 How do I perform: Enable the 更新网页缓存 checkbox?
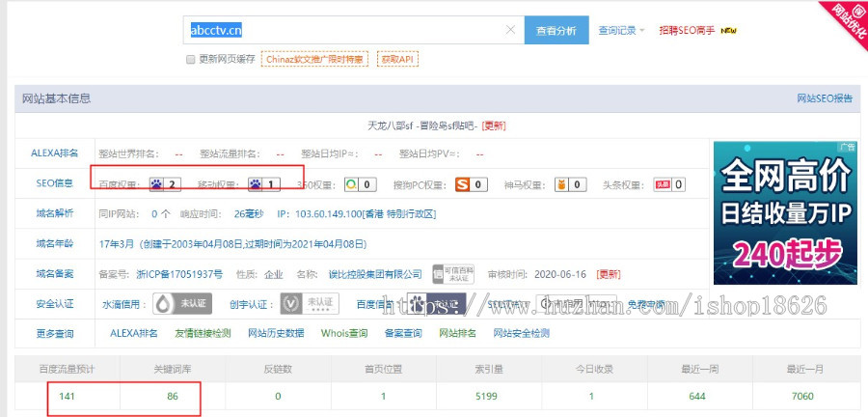pyautogui.click(x=190, y=59)
